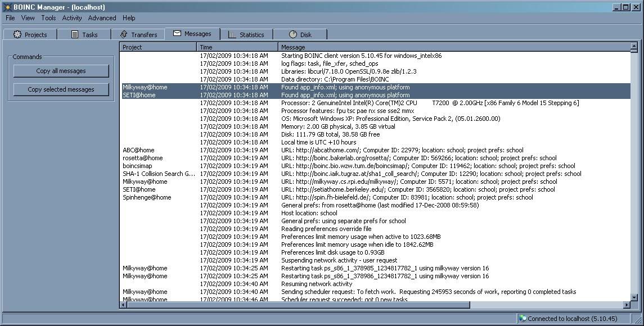Select the 'Resuming network activity' row

(x=375, y=284)
